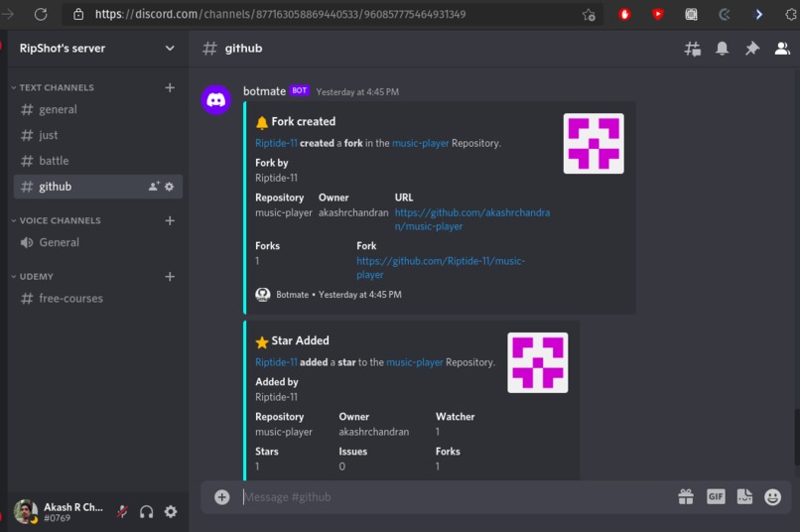The image size is (800, 532).
Task: Click the Botmate footer icon in Fork embed
Action: (x=263, y=295)
